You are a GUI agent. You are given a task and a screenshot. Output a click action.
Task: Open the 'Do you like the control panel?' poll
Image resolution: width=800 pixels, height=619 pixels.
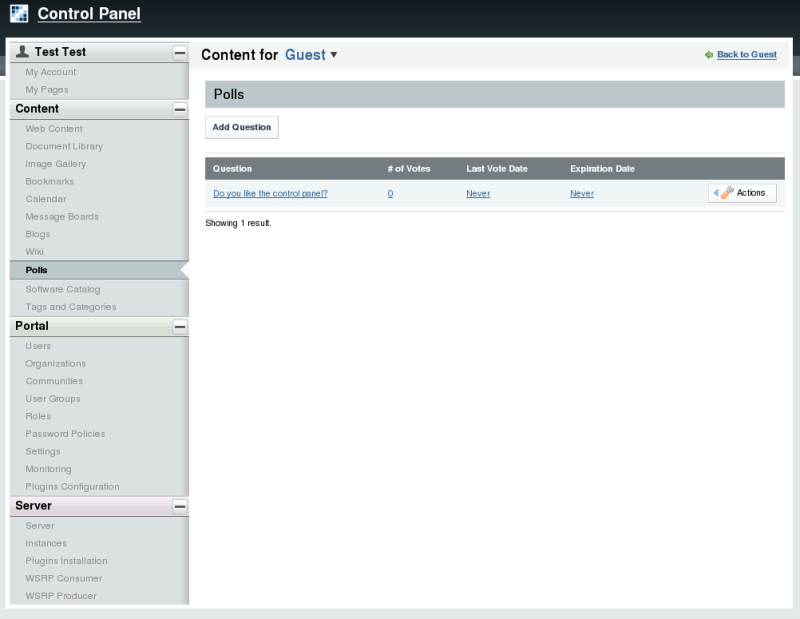point(270,193)
